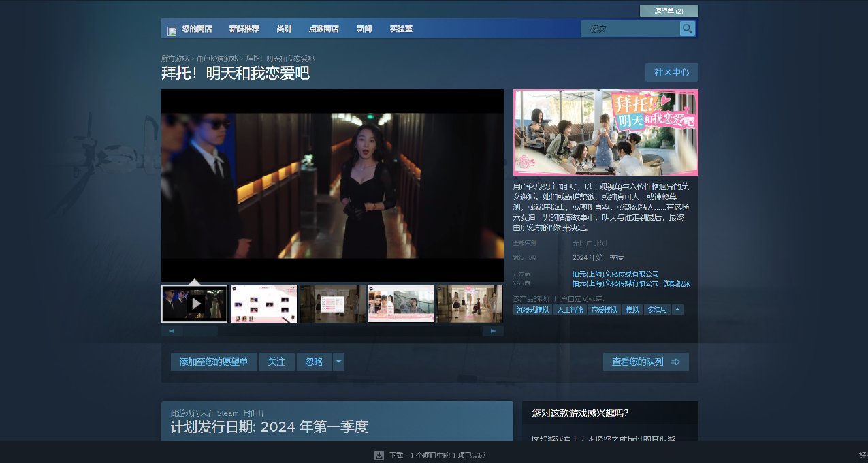868x463 pixels.
Task: Click 角色扮演游戏 breadcrumb link
Action: (x=217, y=59)
